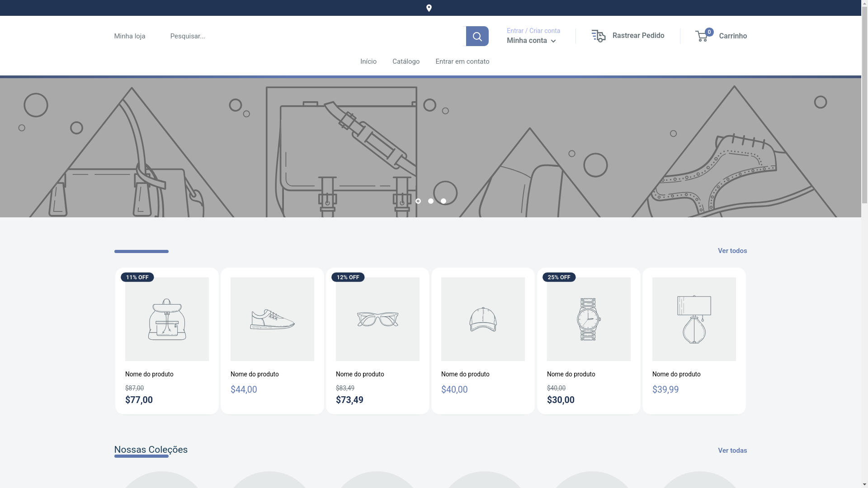Click Ver todos for featured products
Viewport: 868px width, 488px height.
(x=732, y=251)
